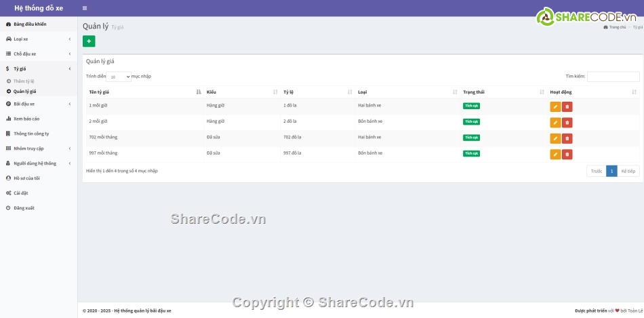Go to the "Trước" previous page button
644x318 pixels.
tap(597, 172)
